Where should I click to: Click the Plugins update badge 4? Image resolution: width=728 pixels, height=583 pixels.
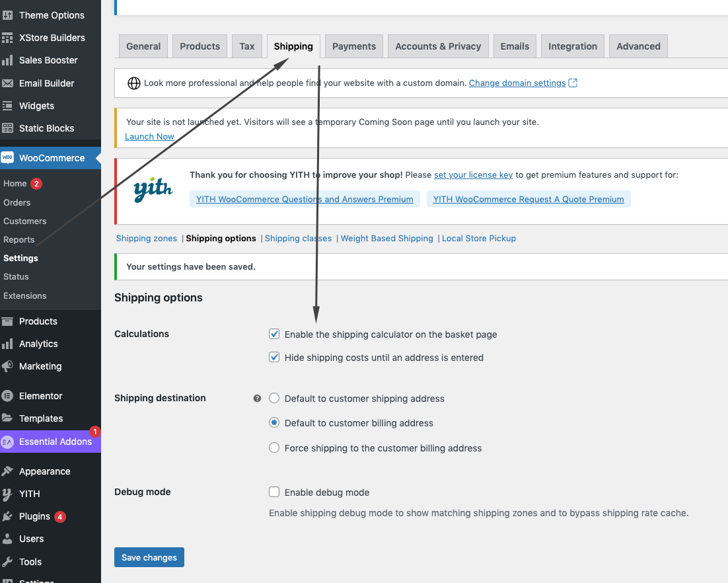pos(60,517)
